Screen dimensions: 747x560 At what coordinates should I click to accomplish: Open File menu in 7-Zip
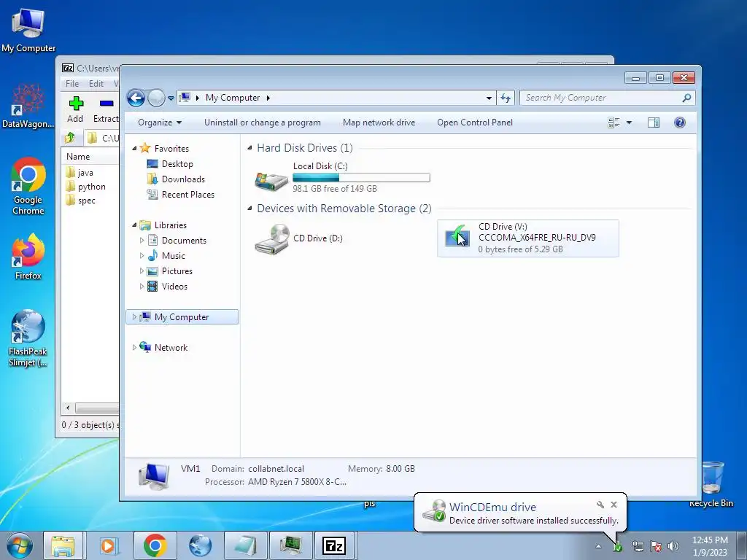(x=72, y=84)
